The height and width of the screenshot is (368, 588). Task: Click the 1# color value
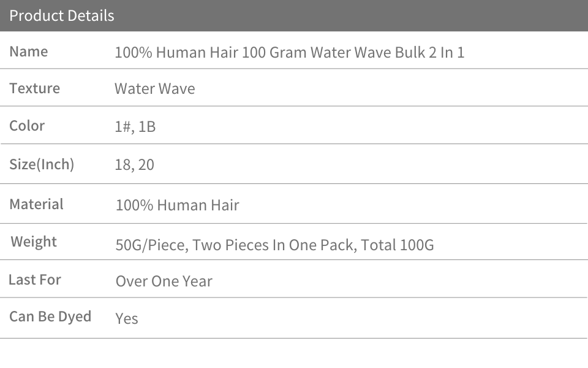point(123,127)
